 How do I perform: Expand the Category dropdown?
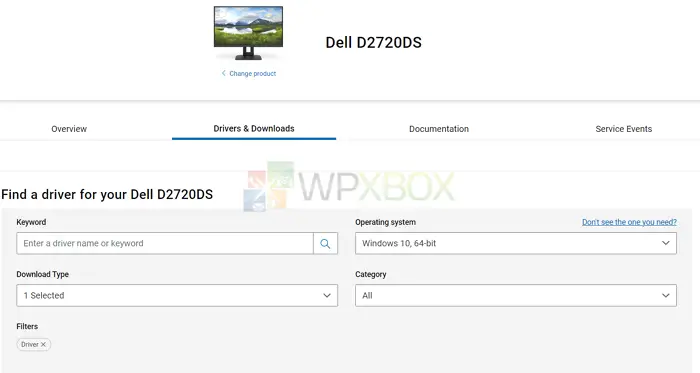click(x=516, y=295)
